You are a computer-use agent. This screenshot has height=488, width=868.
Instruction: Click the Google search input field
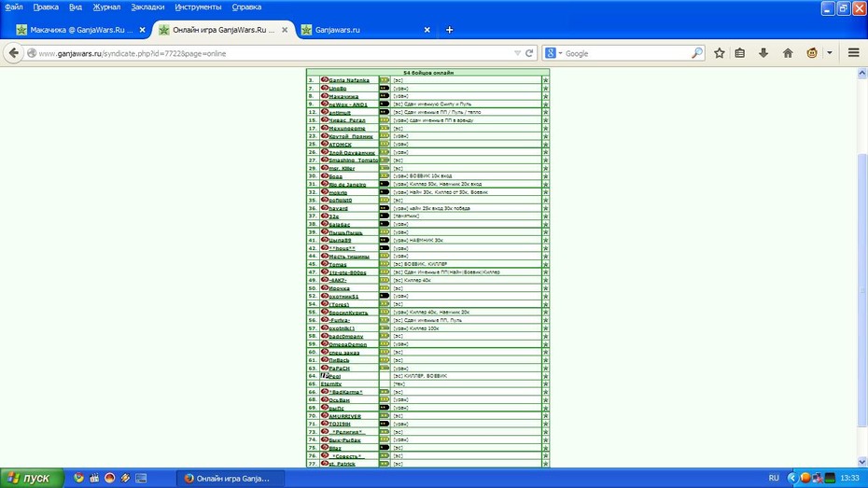[x=626, y=53]
